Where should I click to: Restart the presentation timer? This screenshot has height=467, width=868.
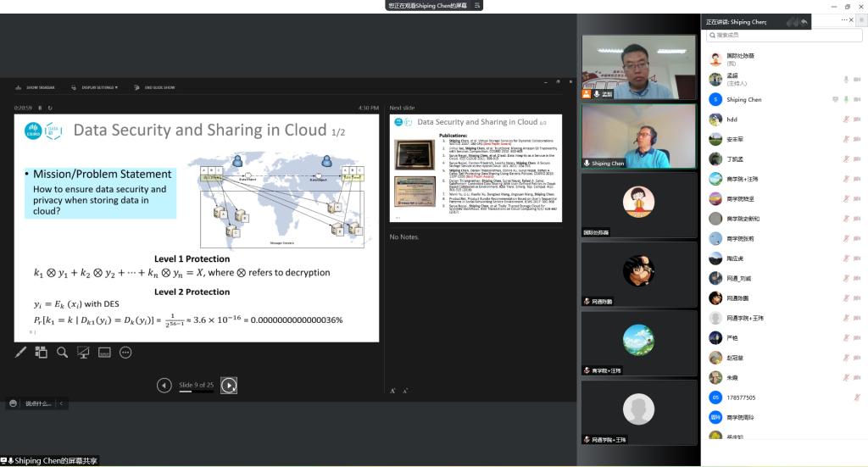tap(50, 108)
